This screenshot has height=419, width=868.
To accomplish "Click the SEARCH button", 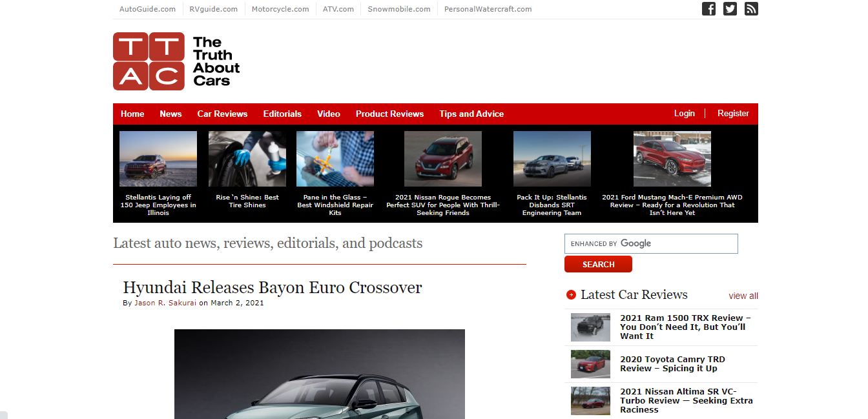I will tap(598, 263).
